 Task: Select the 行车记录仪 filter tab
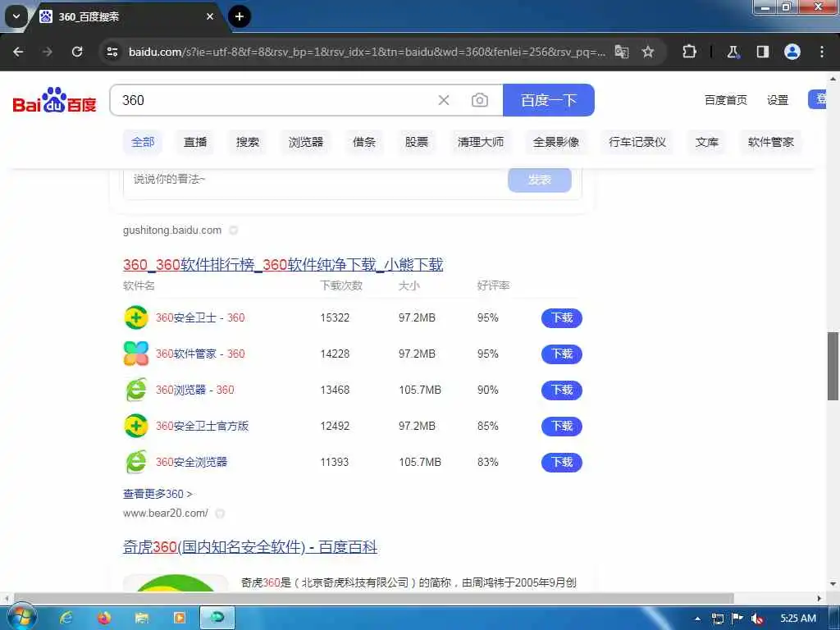pos(637,142)
